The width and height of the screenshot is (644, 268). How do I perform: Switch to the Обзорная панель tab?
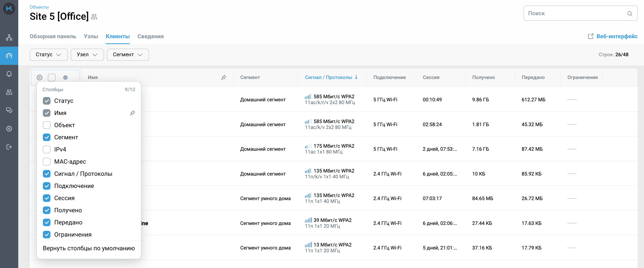[53, 36]
